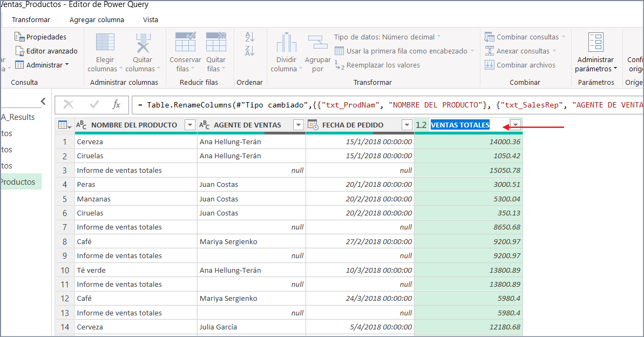Screen dimensions: 644x337
Task: Change 1.2 type icon of VENTAS TOTALES
Action: (x=421, y=125)
